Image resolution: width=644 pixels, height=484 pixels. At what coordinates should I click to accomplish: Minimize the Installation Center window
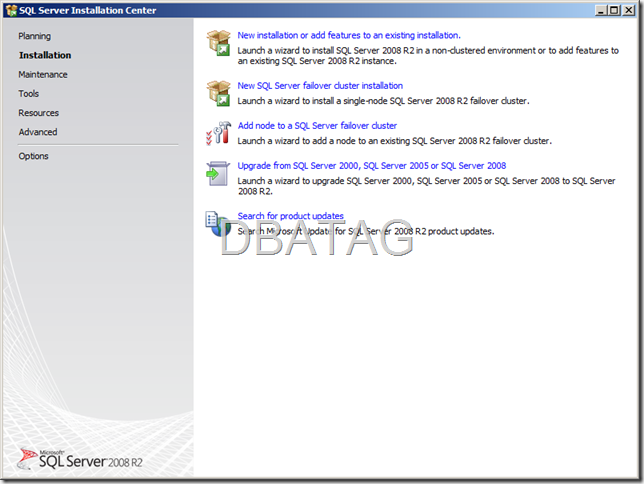pyautogui.click(x=600, y=10)
